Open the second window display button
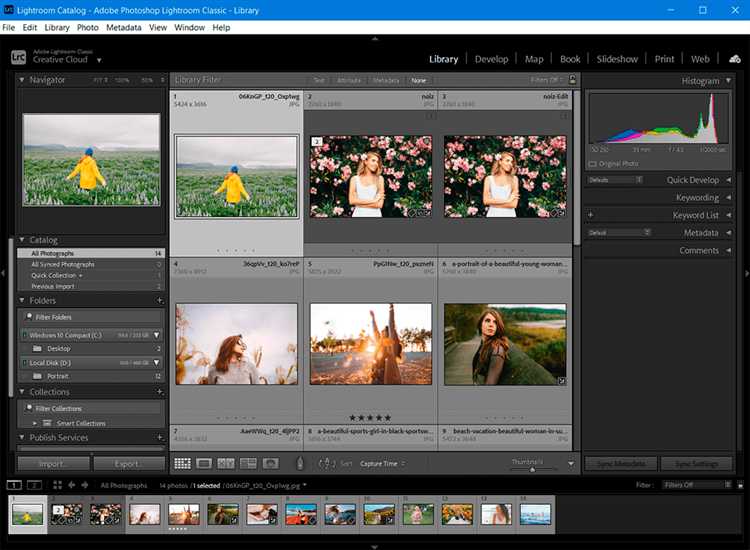The image size is (750, 550). coord(34,485)
